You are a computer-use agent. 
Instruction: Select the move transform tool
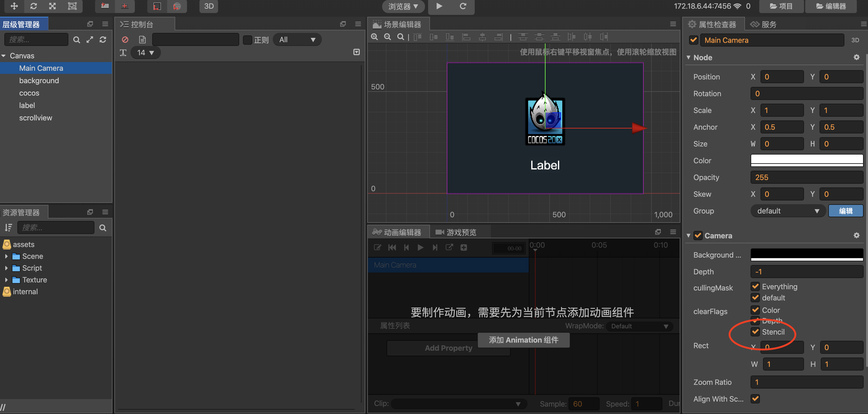14,6
